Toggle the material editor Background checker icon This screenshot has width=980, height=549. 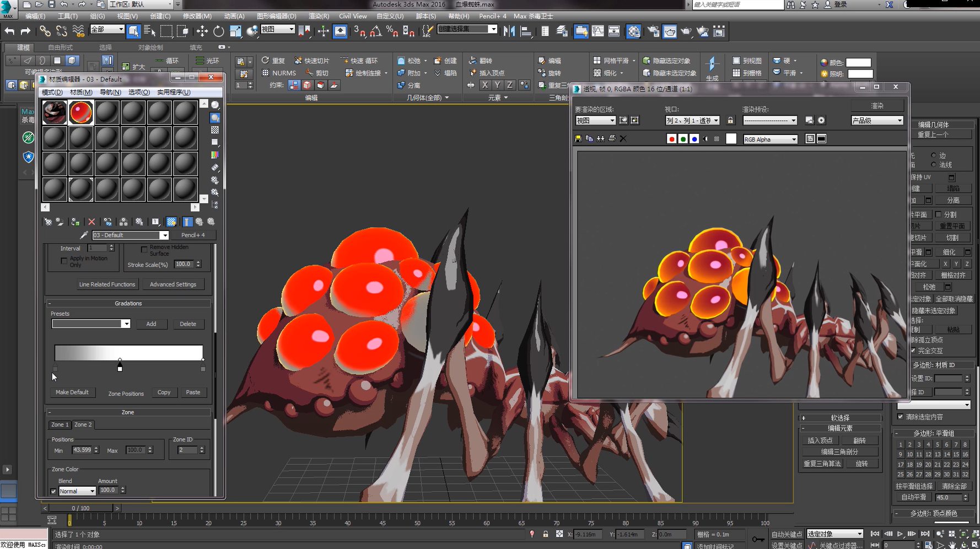tap(215, 130)
